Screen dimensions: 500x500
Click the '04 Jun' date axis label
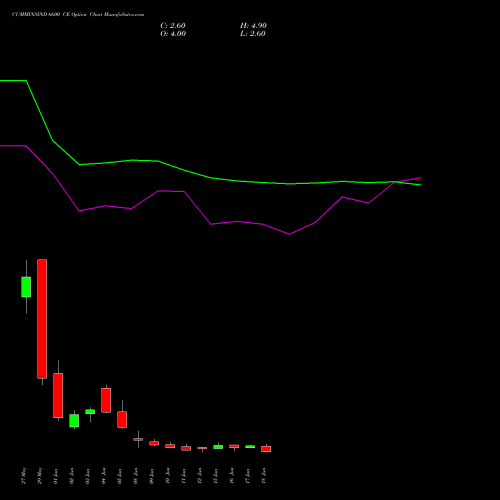[x=104, y=476]
